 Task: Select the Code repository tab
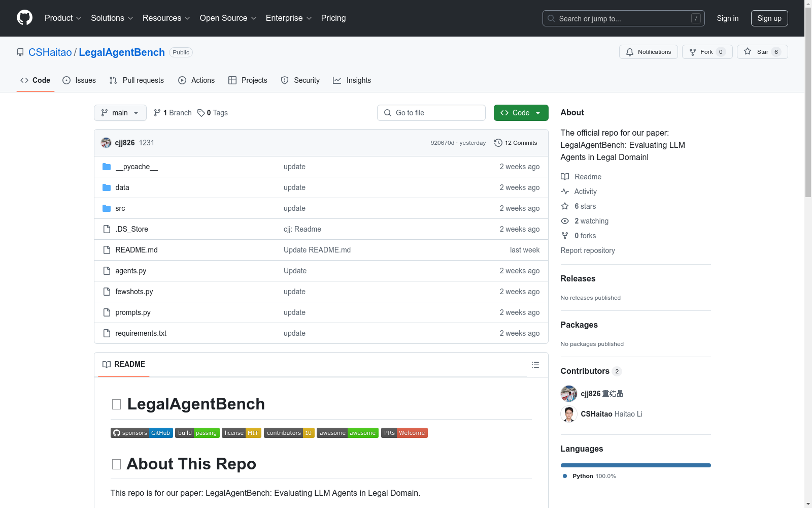click(x=36, y=80)
